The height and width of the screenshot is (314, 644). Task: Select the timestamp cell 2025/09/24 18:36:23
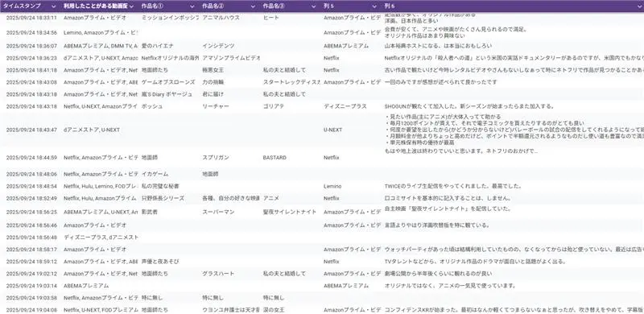coord(31,58)
